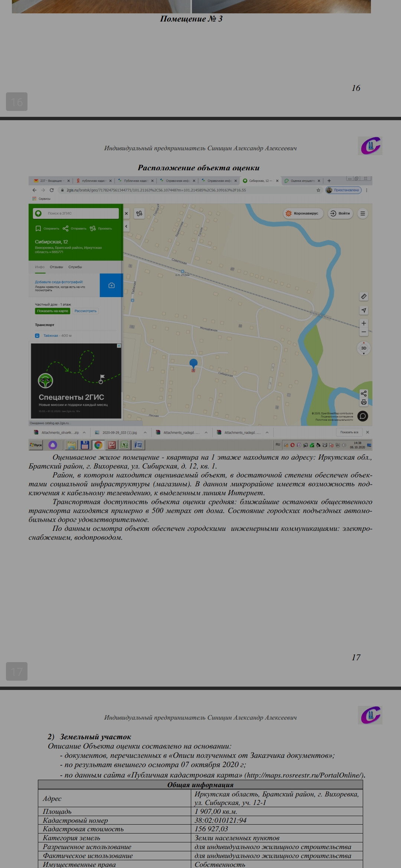Zoom out the map with minus button
This screenshot has width=401, height=868.
pos(364,332)
